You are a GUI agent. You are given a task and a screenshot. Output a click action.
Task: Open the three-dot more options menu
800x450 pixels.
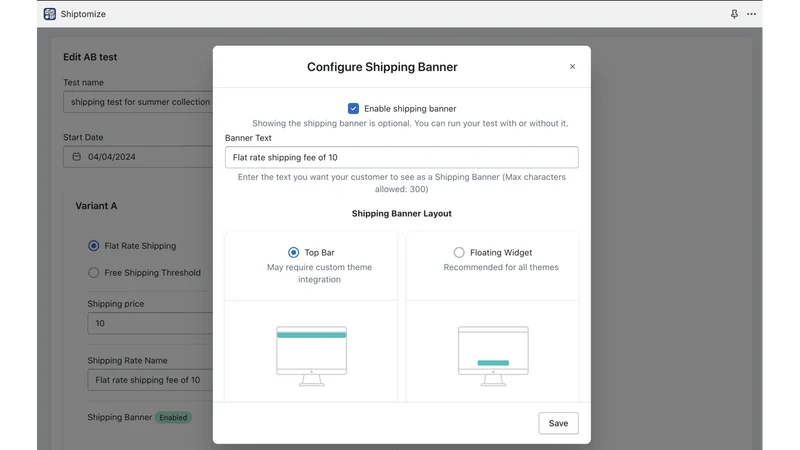pos(752,14)
